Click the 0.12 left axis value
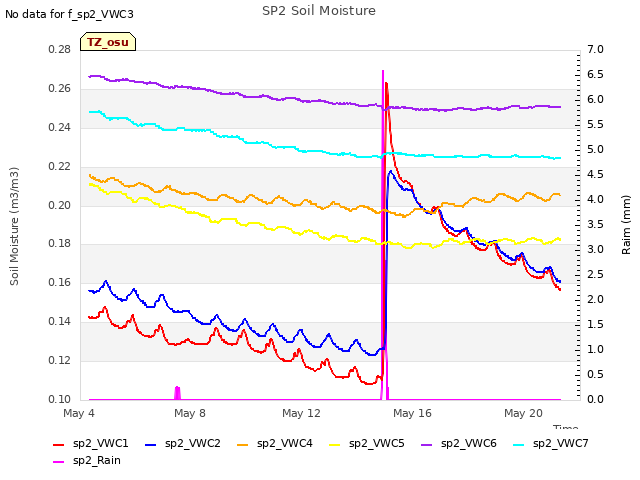 [x=60, y=360]
